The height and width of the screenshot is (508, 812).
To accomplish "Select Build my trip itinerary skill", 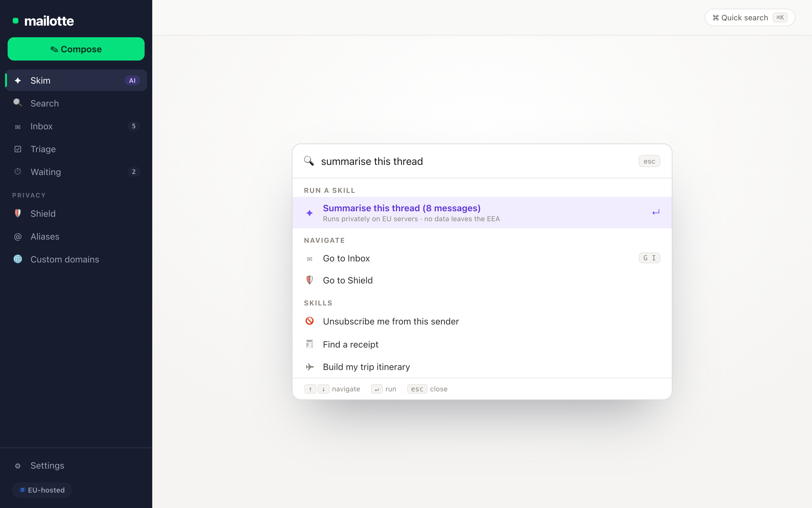I will coord(482,367).
